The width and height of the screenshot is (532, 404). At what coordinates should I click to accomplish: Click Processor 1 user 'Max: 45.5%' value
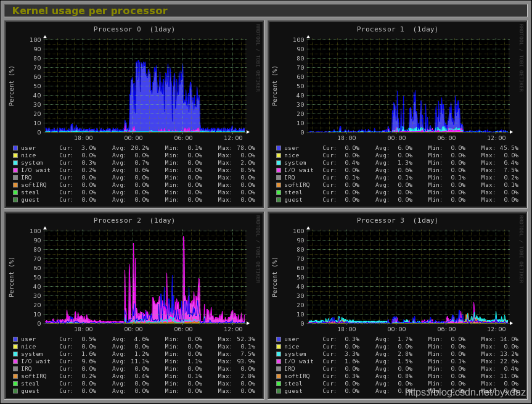coord(500,148)
